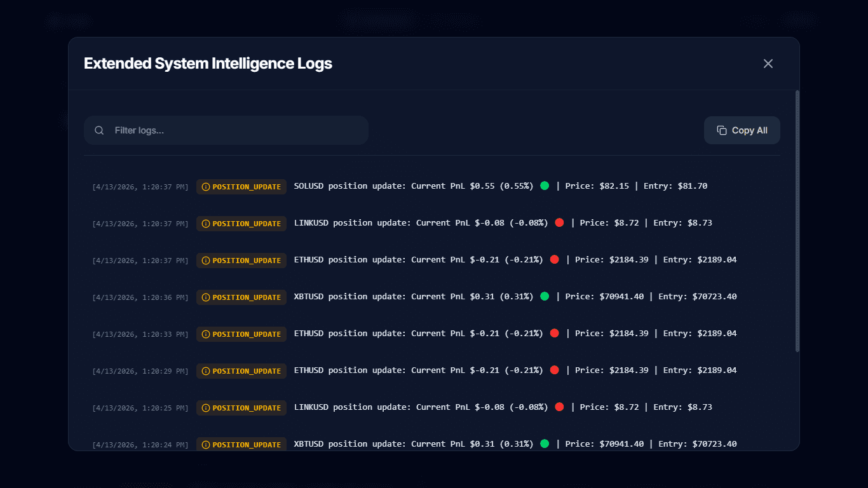Click info icon in SOLUSD row's POSITION_UPDATE badge
868x488 pixels.
(x=206, y=187)
